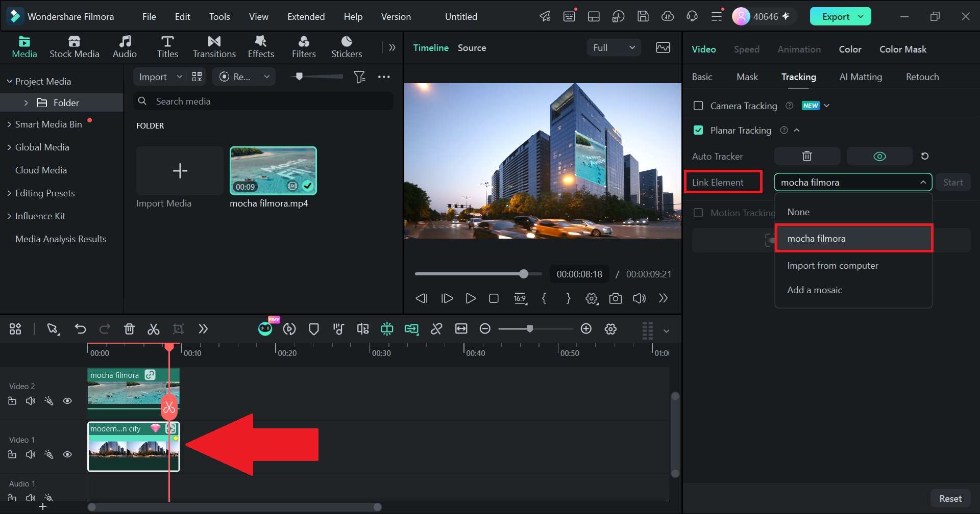Delete the Auto Tracker with trash button

807,156
